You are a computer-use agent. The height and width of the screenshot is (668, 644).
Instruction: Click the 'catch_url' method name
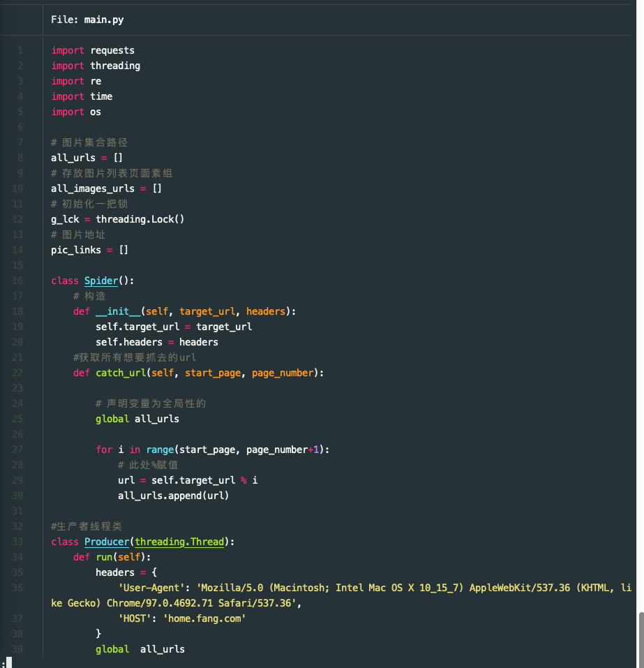pyautogui.click(x=121, y=373)
